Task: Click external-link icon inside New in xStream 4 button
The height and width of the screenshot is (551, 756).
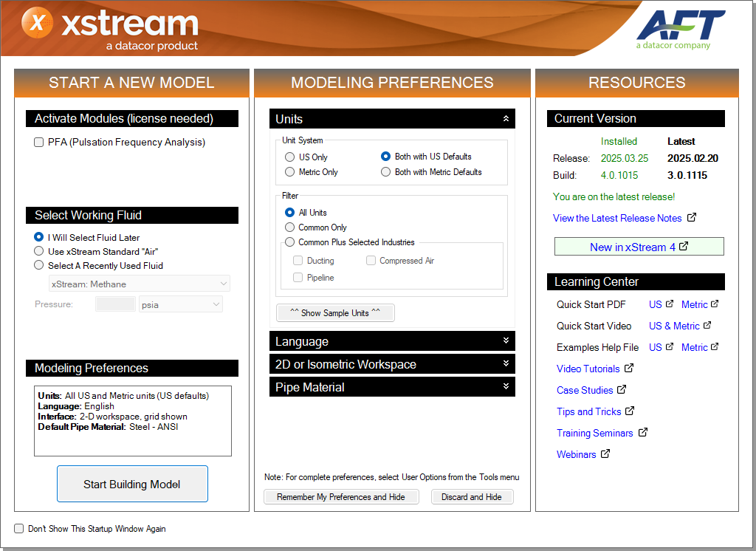Action: tap(684, 247)
